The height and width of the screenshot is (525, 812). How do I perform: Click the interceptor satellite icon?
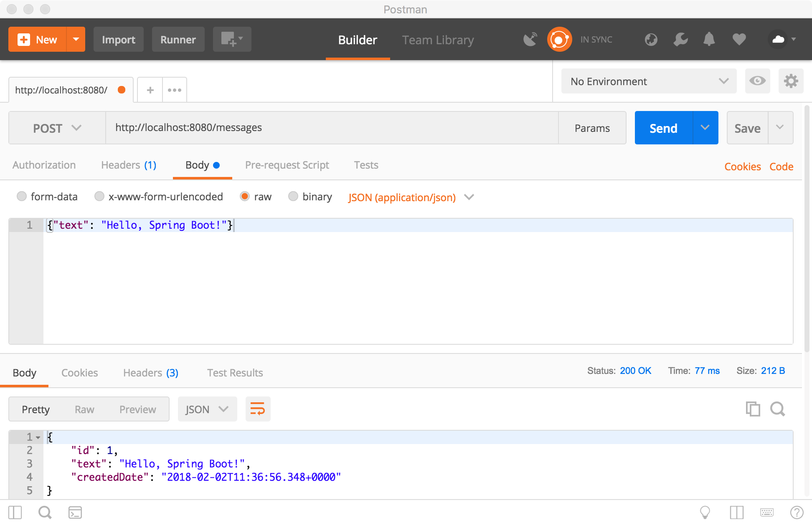[x=530, y=40]
